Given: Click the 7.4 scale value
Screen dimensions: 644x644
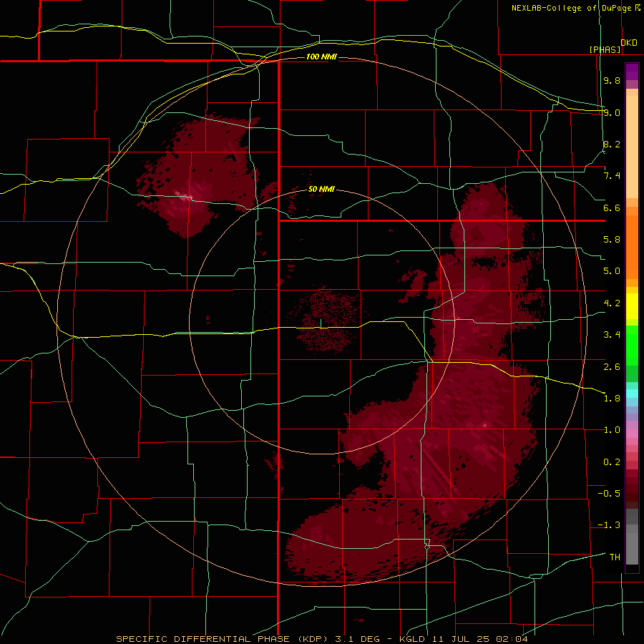Looking at the screenshot, I should [x=612, y=176].
